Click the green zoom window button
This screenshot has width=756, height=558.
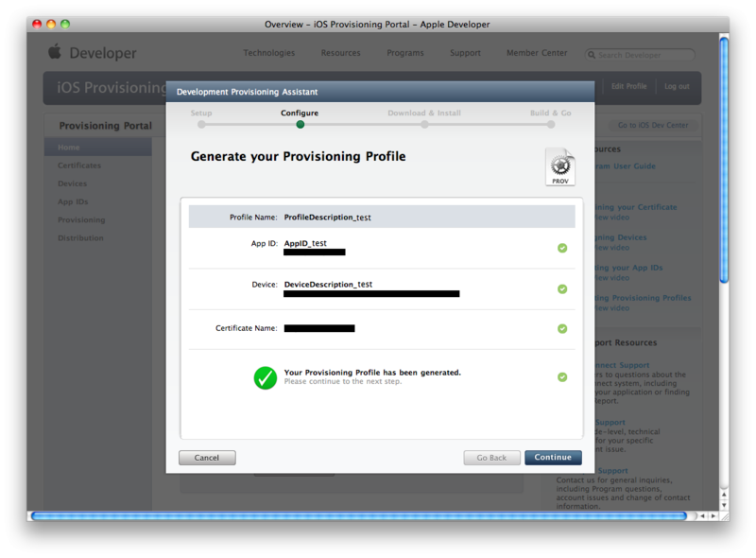coord(65,24)
